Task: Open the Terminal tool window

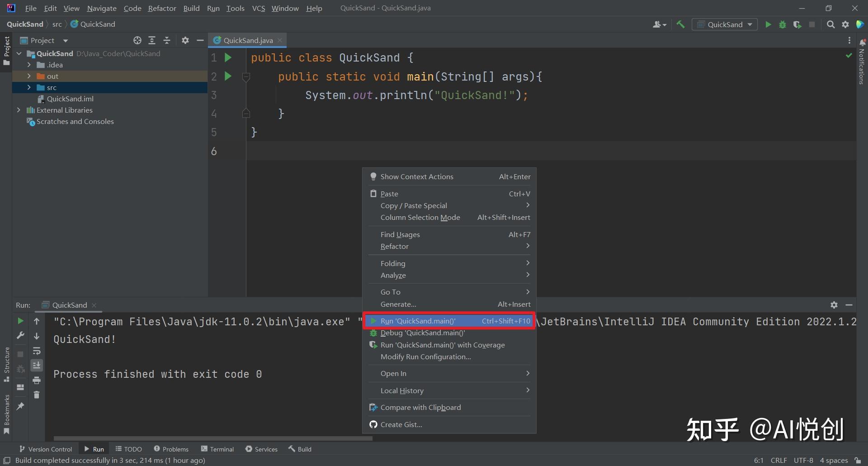Action: coord(217,449)
